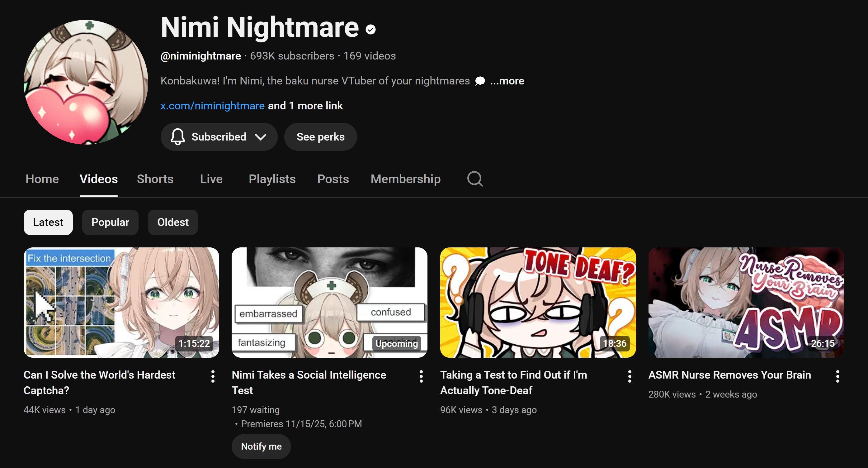
Task: Open the x.com/niminightmare link
Action: pos(212,106)
